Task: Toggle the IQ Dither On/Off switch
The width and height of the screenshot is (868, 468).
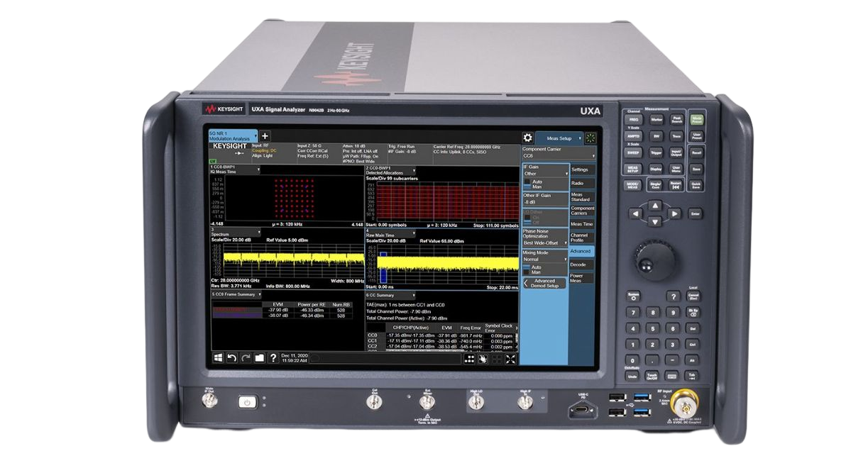Action: tap(527, 219)
